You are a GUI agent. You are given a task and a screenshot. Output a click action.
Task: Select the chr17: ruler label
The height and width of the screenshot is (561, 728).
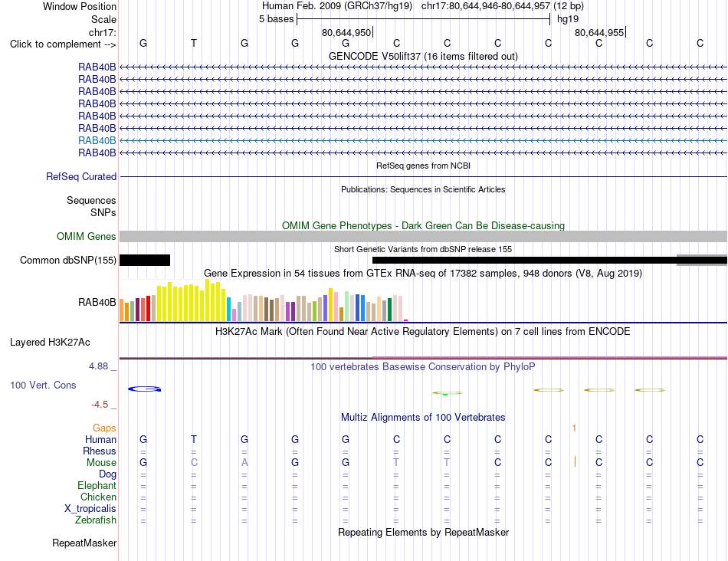point(102,32)
